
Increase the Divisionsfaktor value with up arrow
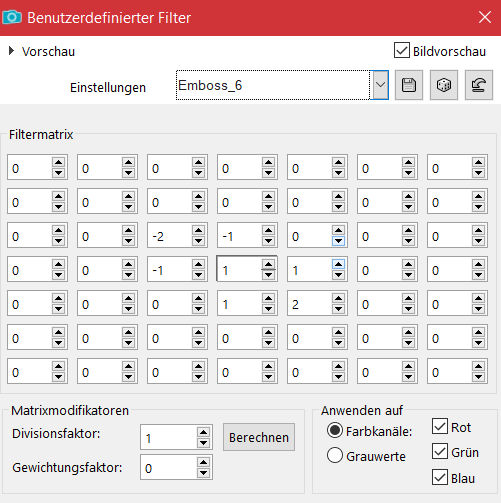click(x=203, y=432)
